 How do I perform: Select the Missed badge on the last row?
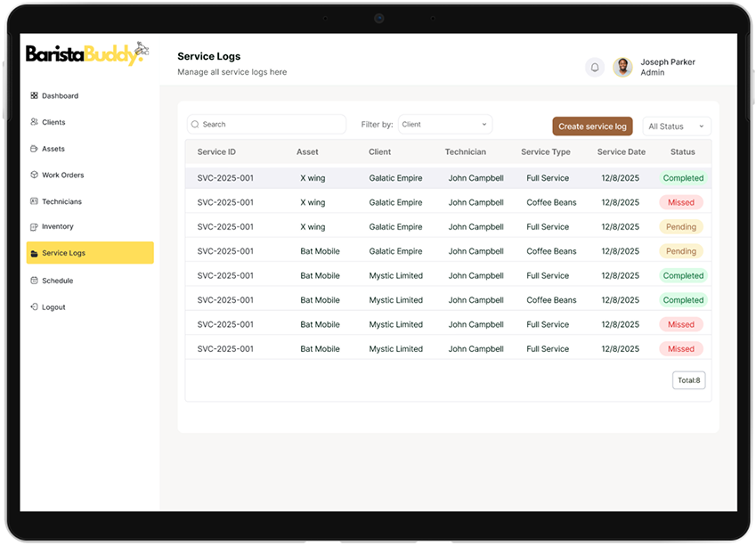pos(681,348)
